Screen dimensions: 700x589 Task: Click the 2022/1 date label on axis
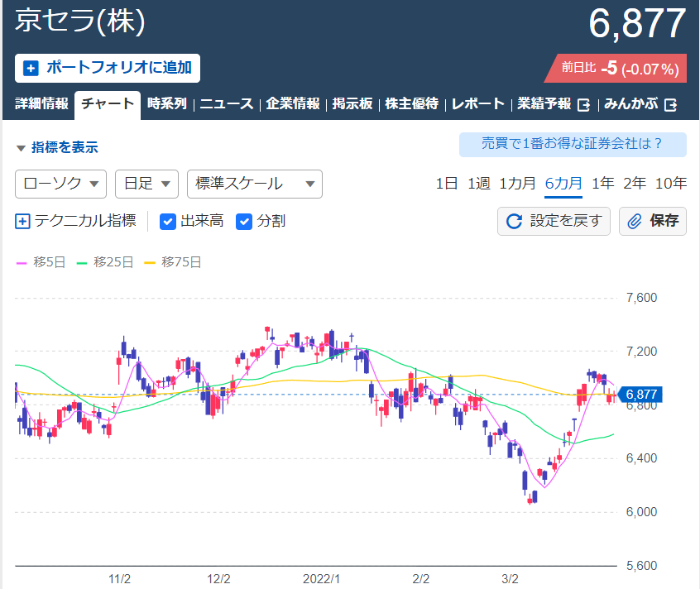[321, 579]
